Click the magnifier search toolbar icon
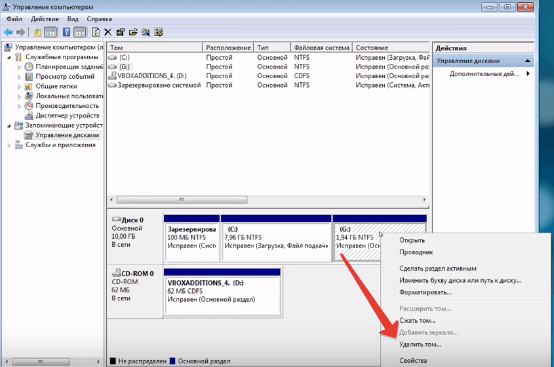This screenshot has width=554, height=367. [x=146, y=32]
